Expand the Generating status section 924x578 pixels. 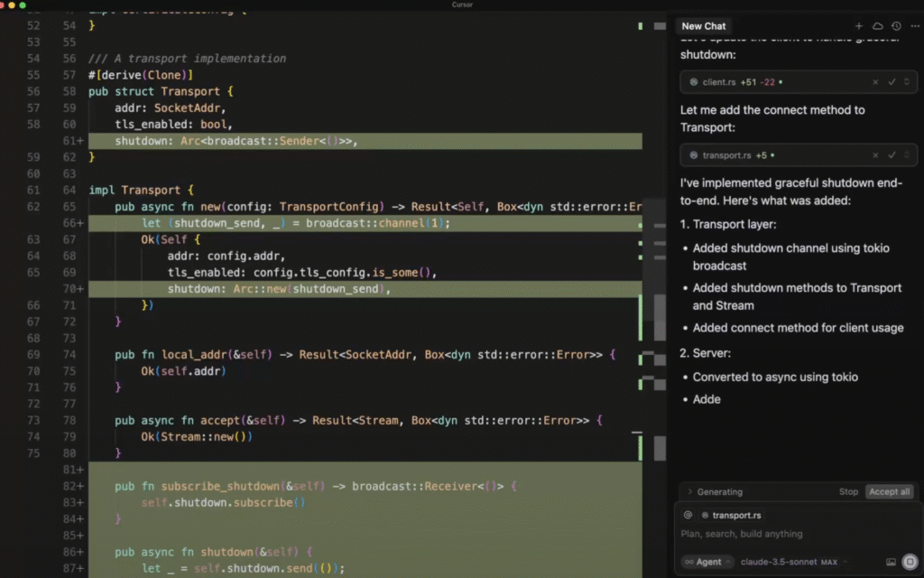[x=715, y=491]
